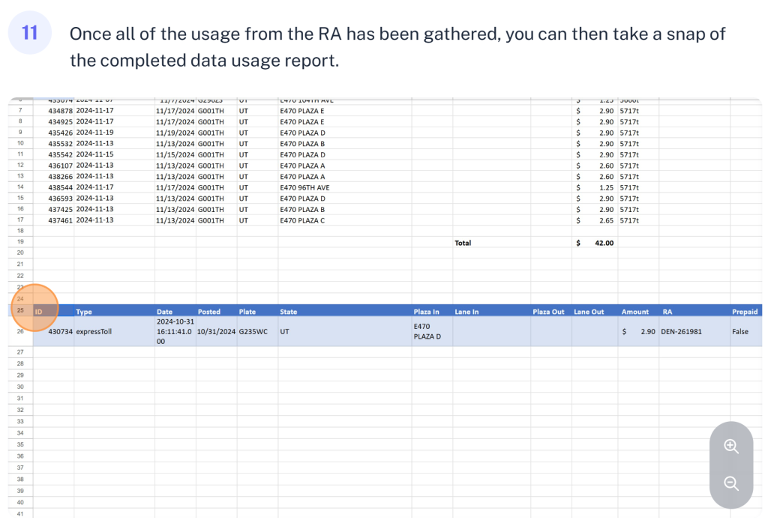Click the Plaza In column header
Viewport: 768px width, 532px height.
(x=426, y=312)
